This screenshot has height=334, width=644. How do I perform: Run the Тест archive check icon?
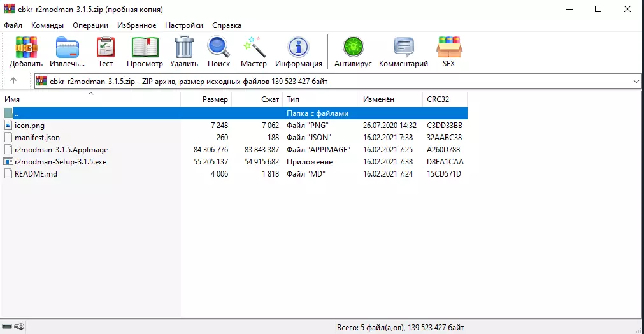coord(106,47)
